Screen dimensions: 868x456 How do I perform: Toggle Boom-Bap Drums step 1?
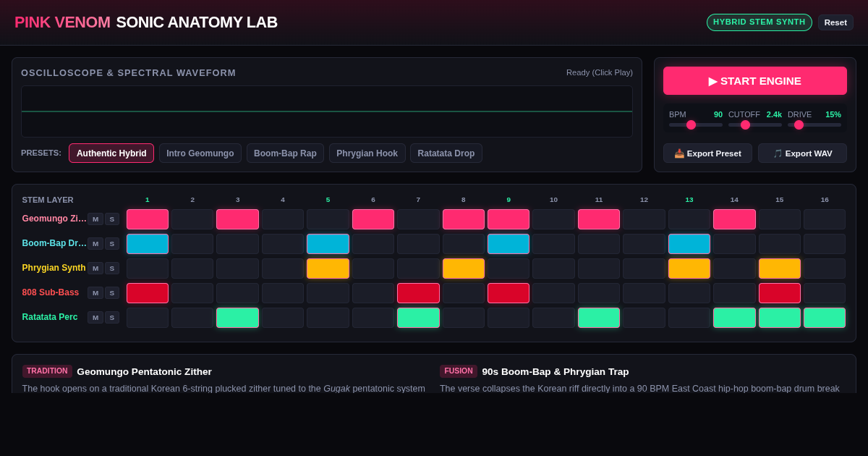pos(148,244)
